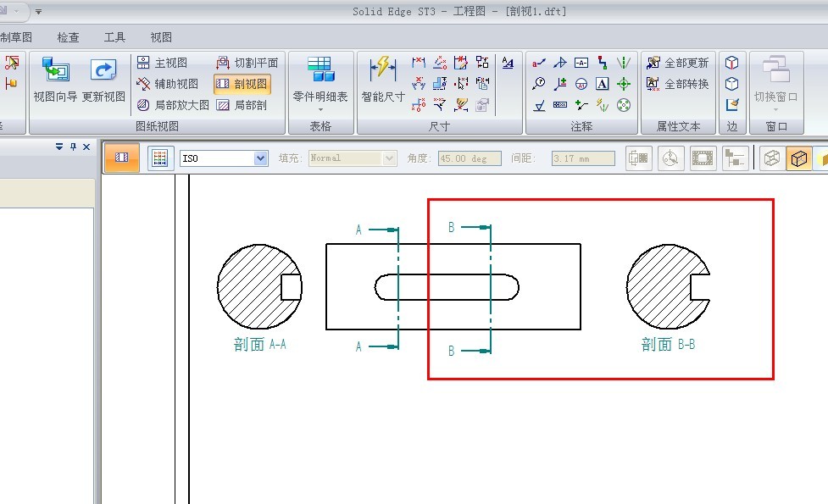
Task: Open the quick access toolbar customize arrow
Action: pos(38,11)
